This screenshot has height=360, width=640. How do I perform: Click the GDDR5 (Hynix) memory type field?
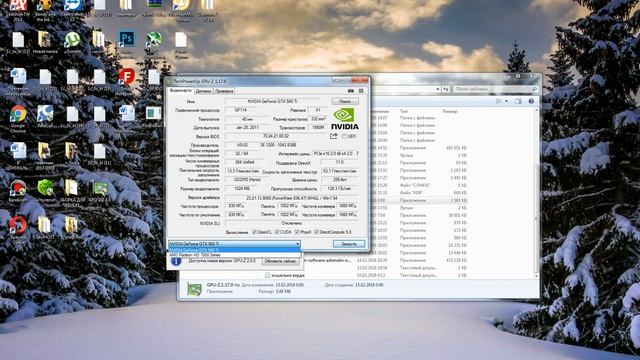coord(247,180)
